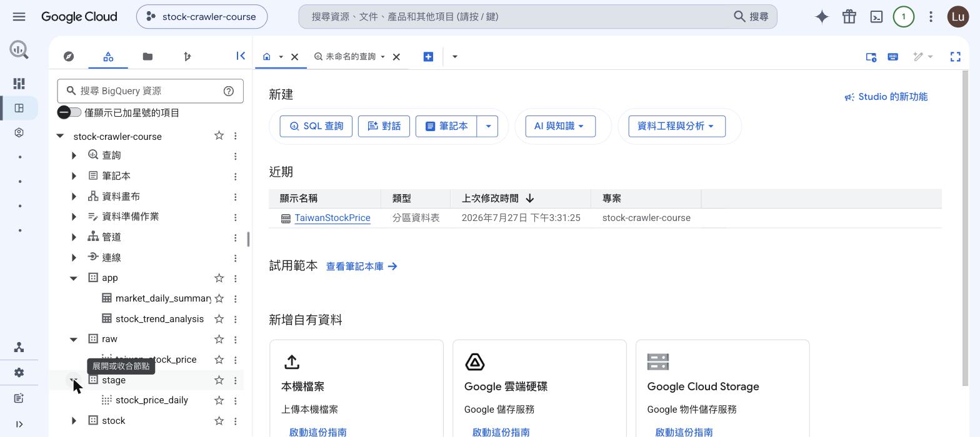Expand the 筆記本 node
The width and height of the screenshot is (980, 437).
pyautogui.click(x=74, y=176)
